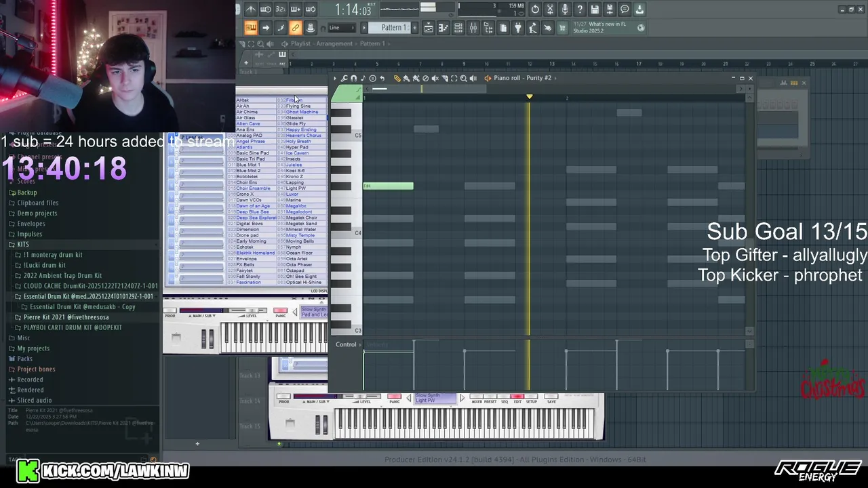Open pattern menu arrow left of Pattern 1
Image resolution: width=868 pixels, height=488 pixels.
click(364, 28)
